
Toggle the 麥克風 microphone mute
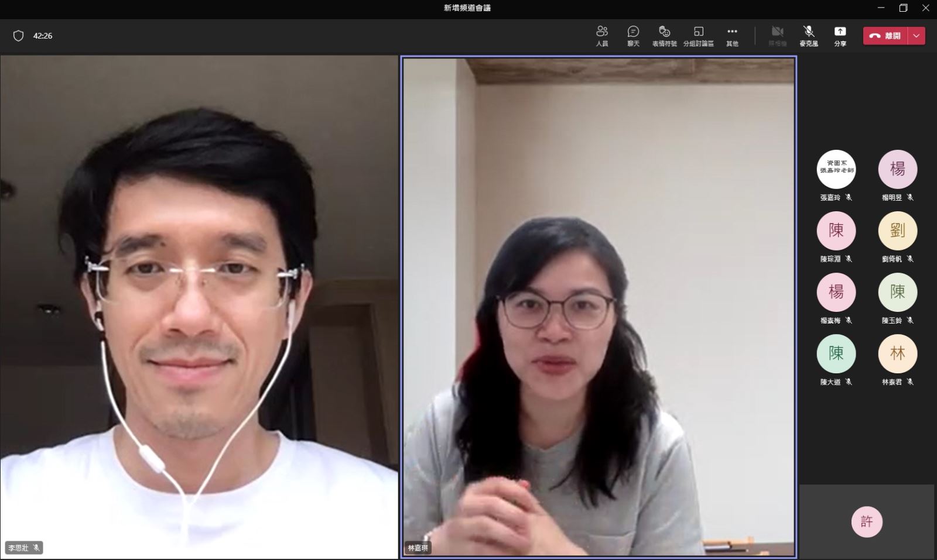pyautogui.click(x=808, y=35)
